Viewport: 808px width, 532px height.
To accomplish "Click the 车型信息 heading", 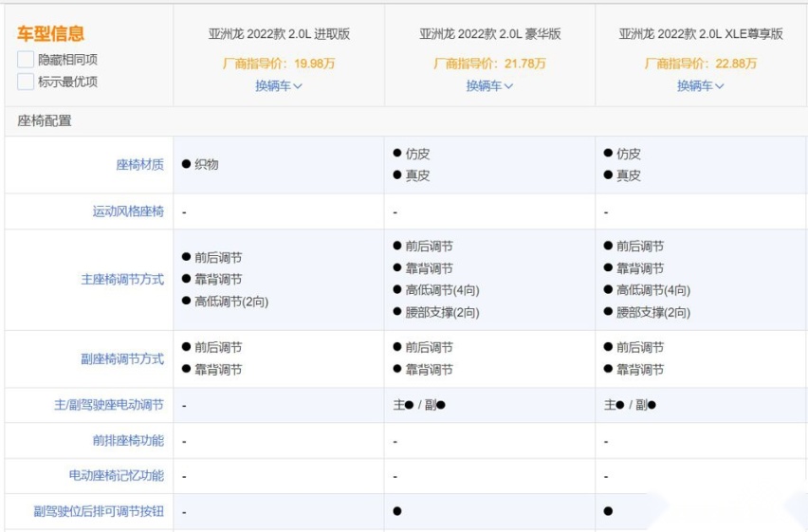I will [x=50, y=33].
